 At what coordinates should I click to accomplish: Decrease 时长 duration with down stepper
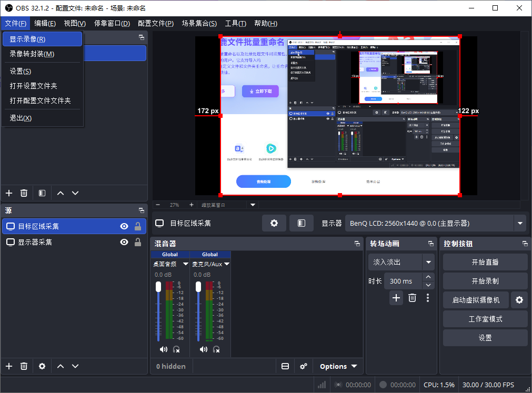point(428,285)
